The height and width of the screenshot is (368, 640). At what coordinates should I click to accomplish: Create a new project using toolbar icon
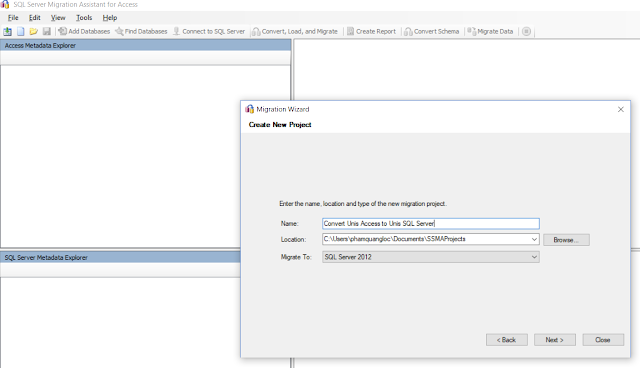pos(20,31)
